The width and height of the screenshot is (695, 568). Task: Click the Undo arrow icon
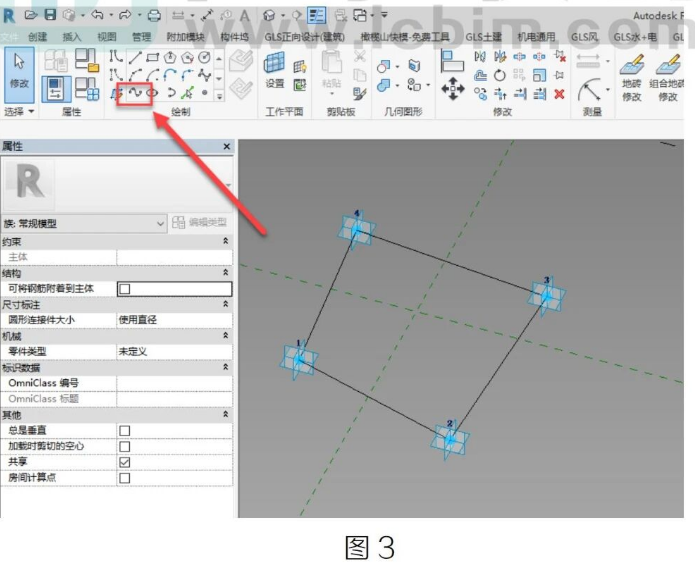[97, 15]
